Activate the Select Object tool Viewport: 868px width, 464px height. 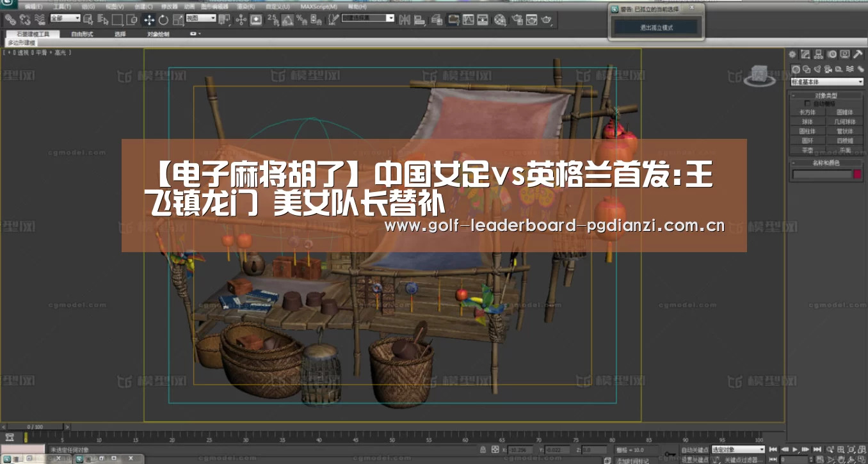tap(88, 20)
